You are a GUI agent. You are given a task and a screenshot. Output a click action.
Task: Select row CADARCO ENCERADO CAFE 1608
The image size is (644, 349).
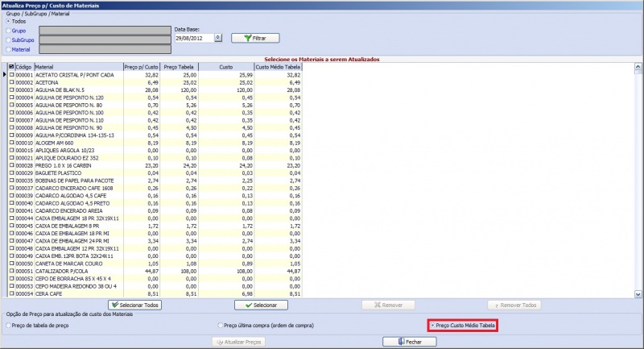tap(155, 188)
